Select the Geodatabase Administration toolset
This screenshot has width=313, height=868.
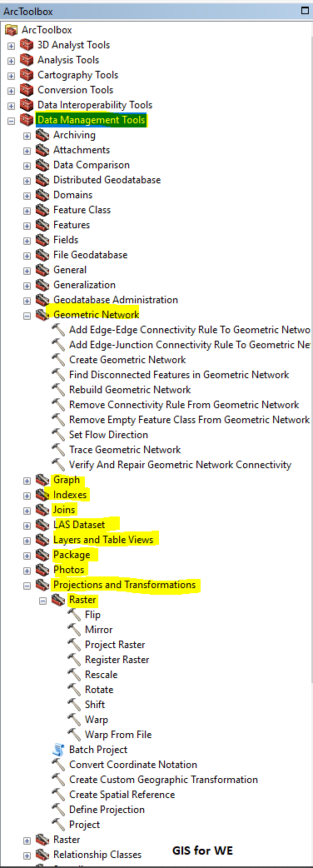(116, 300)
